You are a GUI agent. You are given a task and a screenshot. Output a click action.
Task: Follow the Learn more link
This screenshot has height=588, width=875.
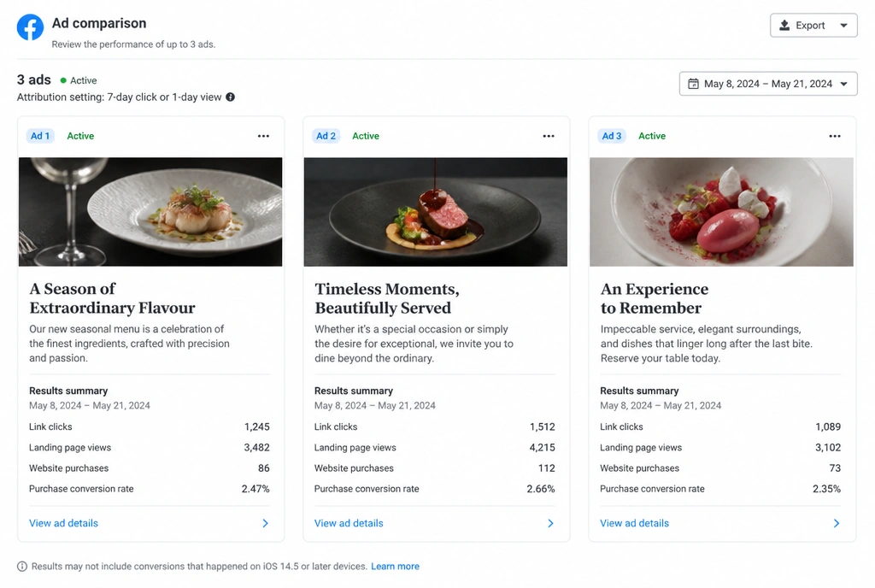(395, 567)
